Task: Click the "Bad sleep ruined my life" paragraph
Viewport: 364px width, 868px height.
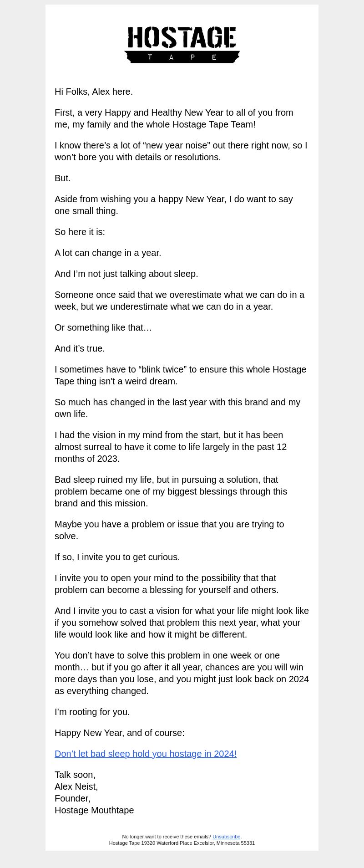Action: point(171,491)
